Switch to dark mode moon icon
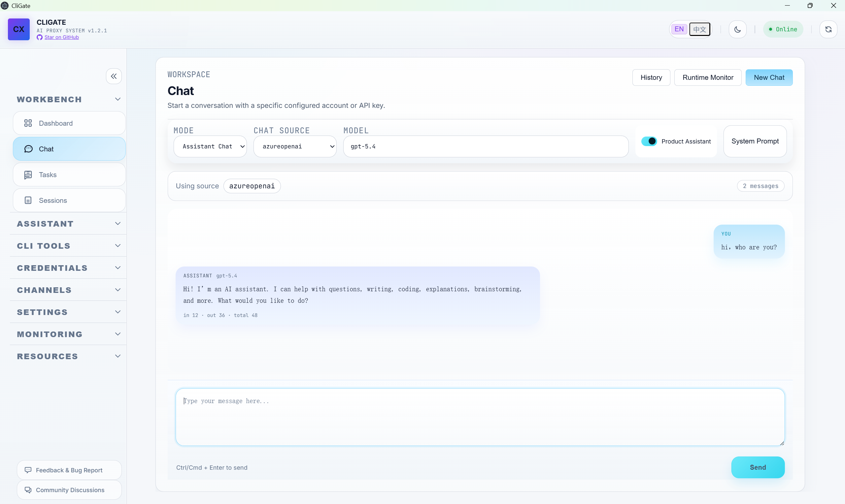The height and width of the screenshot is (504, 845). tap(737, 29)
